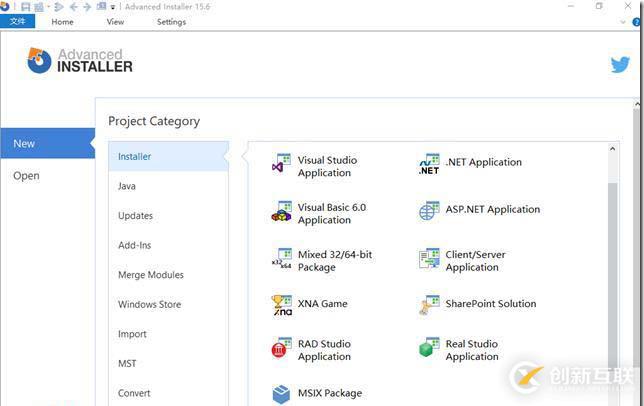644x406 pixels.
Task: Select the New page in left sidebar
Action: (48, 143)
